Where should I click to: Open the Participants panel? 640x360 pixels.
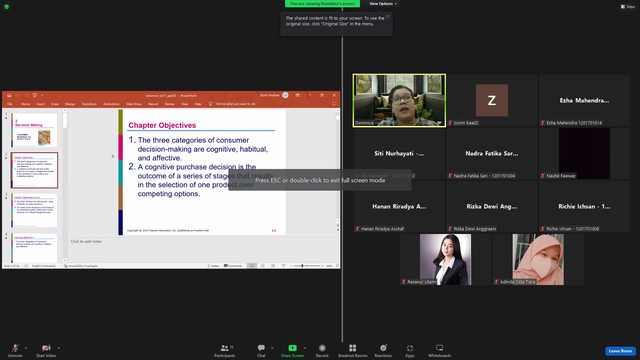point(225,350)
